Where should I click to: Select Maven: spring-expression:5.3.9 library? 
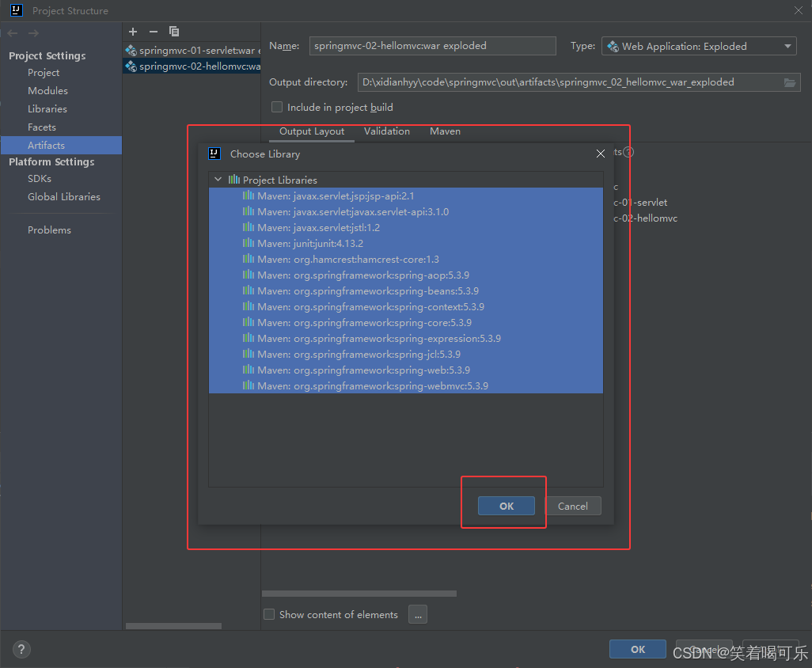click(x=406, y=338)
